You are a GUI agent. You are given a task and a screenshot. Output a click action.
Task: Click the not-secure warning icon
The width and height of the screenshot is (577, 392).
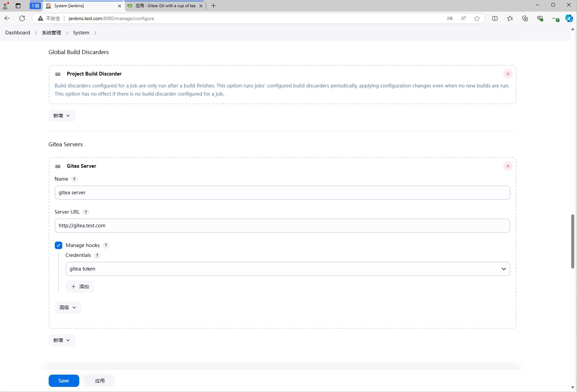(40, 18)
